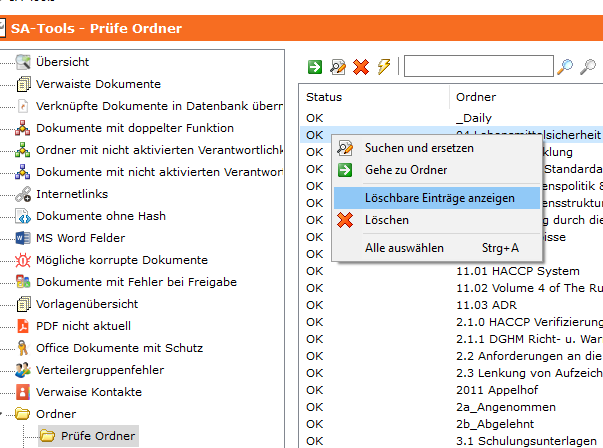
Task: Choose Alle auswählen from context menu
Action: (437, 248)
